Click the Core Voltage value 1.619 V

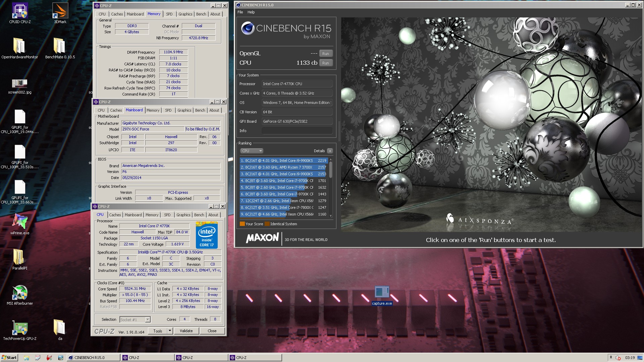(x=177, y=244)
